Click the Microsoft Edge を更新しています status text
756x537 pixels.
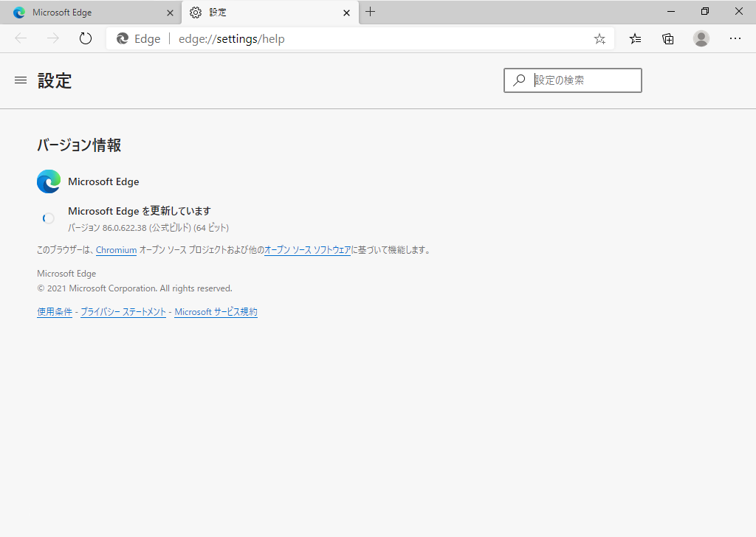click(x=140, y=211)
